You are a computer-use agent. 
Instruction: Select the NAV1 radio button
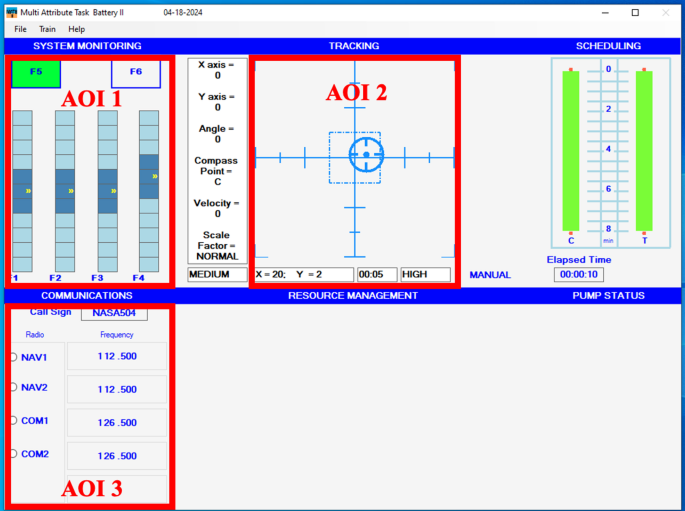pyautogui.click(x=13, y=357)
